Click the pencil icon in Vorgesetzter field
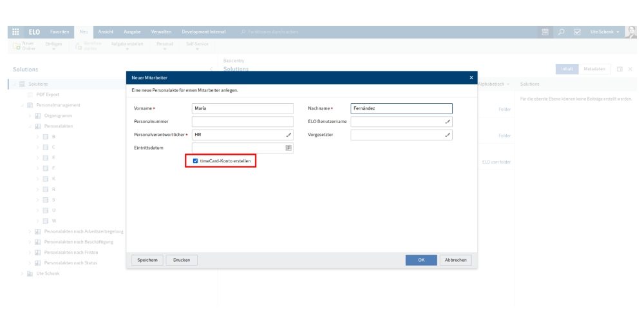 coord(448,135)
